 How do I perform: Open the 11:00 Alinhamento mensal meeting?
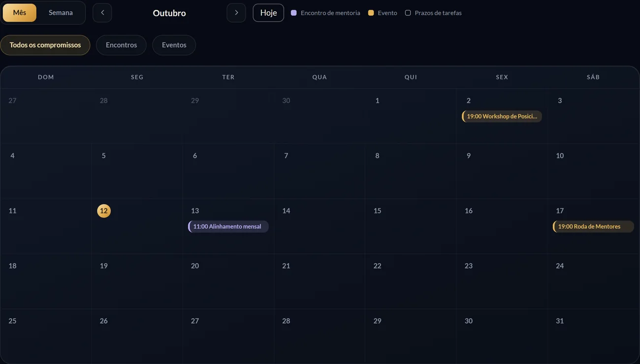click(x=228, y=227)
